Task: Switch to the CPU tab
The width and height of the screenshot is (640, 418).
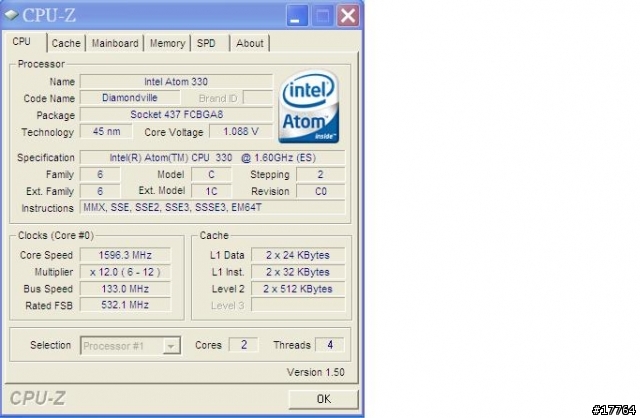Action: click(x=26, y=42)
